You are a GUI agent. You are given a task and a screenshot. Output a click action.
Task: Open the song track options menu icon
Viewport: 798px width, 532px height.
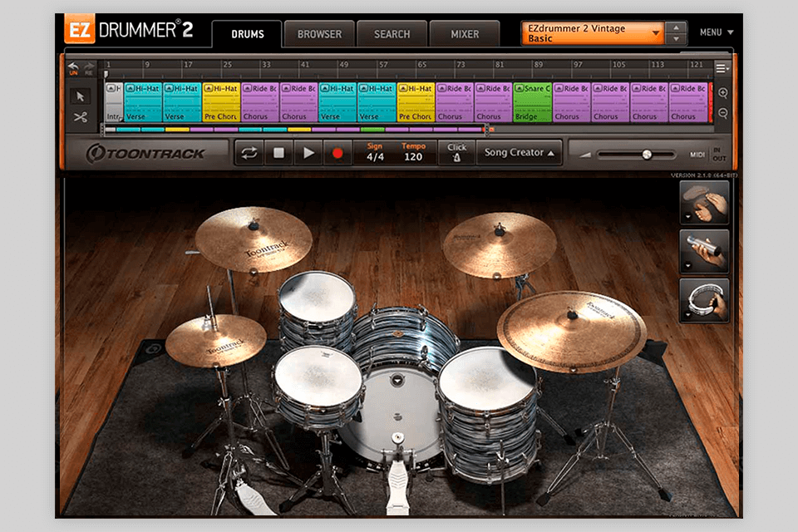(x=722, y=68)
